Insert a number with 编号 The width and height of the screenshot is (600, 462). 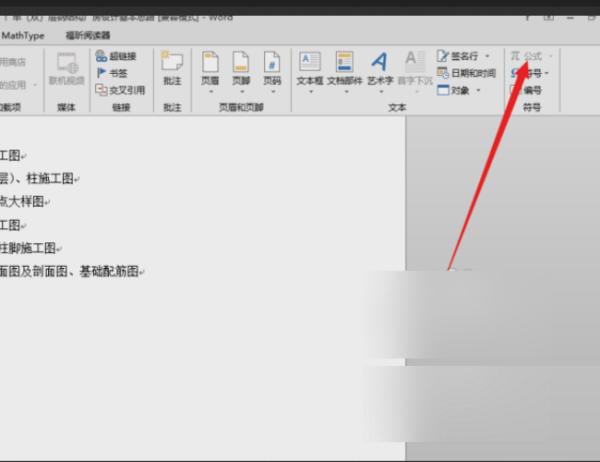tap(526, 90)
